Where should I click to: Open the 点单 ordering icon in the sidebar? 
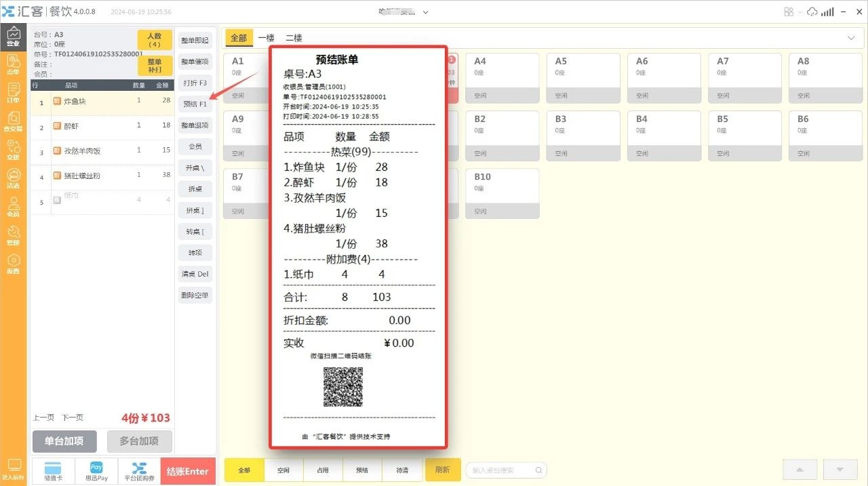pyautogui.click(x=15, y=64)
